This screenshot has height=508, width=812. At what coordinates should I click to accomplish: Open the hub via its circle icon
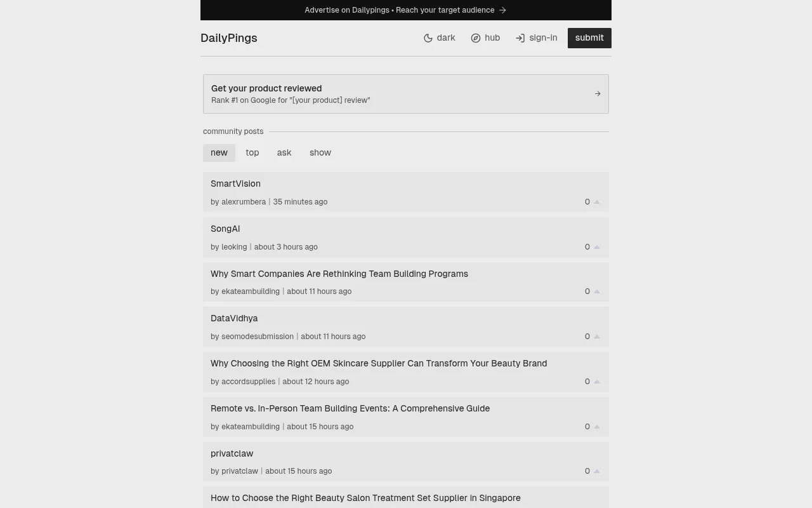pos(476,38)
